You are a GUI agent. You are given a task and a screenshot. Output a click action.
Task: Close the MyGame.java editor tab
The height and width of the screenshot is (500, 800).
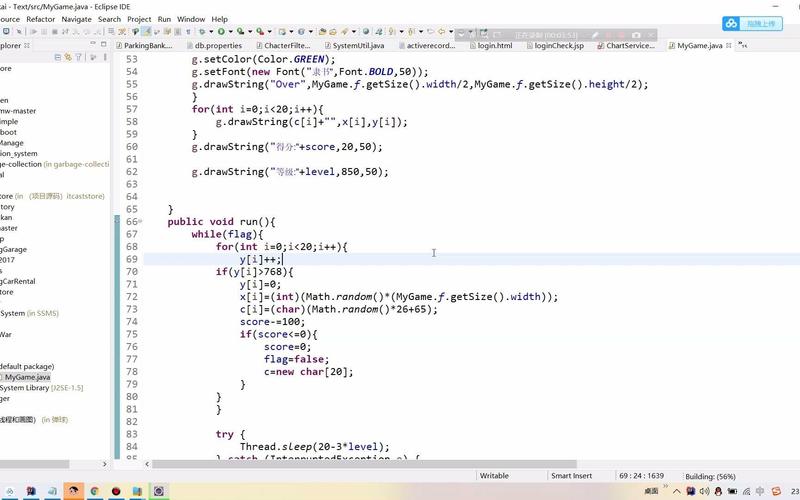coord(729,45)
